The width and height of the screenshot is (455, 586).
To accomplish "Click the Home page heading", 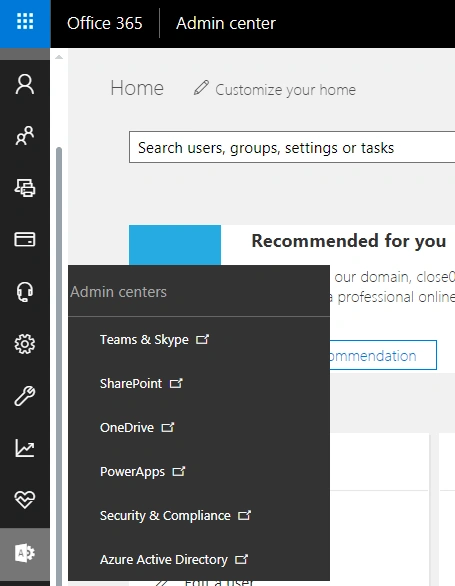I will coord(137,88).
